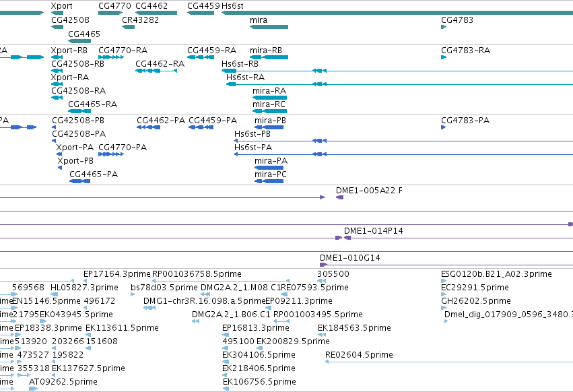Screen dimensions: 573x392
Task: Select the CG4459-RA transcript
Action: 201,57
